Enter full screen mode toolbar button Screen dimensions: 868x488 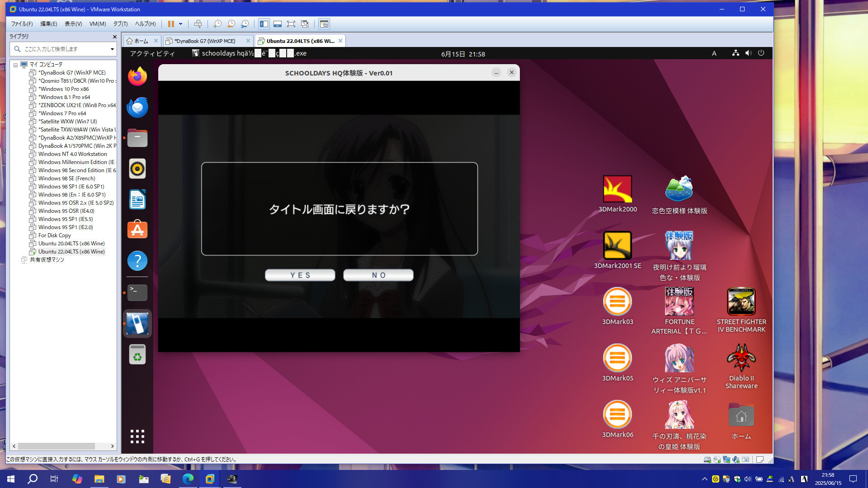coord(291,24)
